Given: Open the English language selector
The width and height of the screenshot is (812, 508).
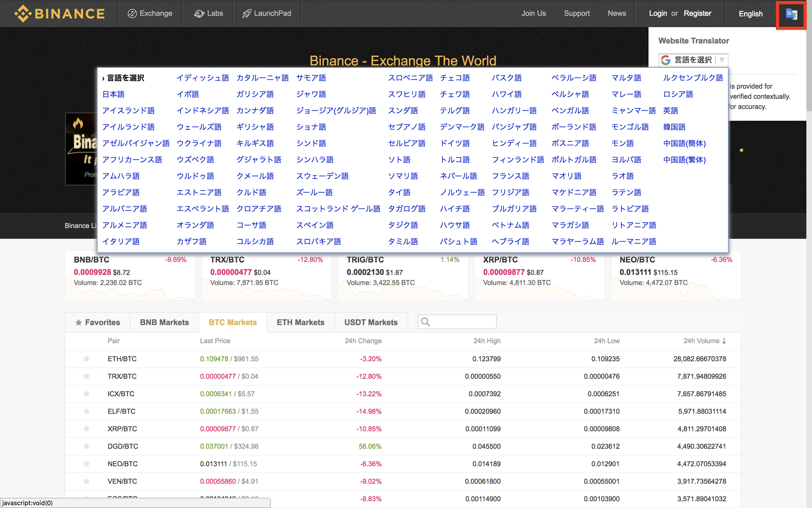Looking at the screenshot, I should point(751,13).
